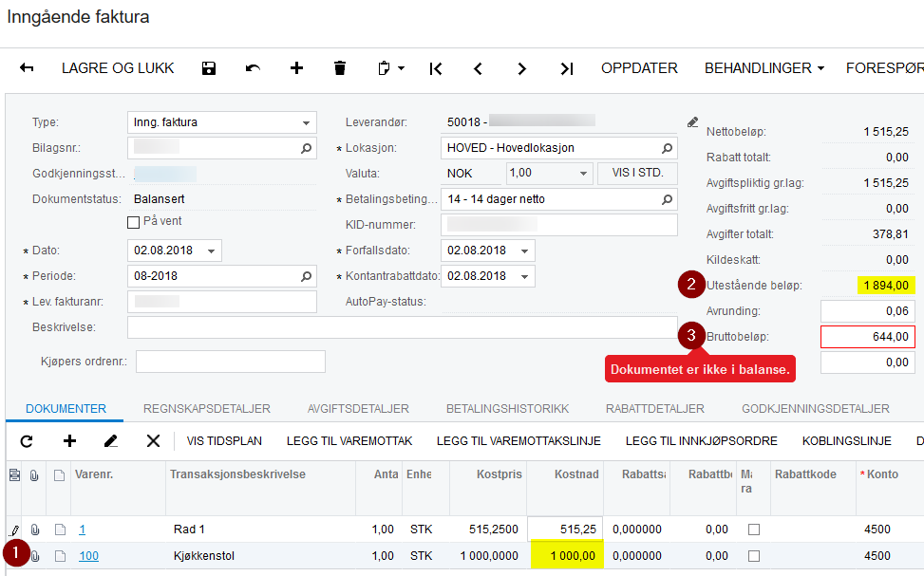Expand the Forfallsdato date picker
Viewport: 924px width, 576px height.
click(x=524, y=251)
